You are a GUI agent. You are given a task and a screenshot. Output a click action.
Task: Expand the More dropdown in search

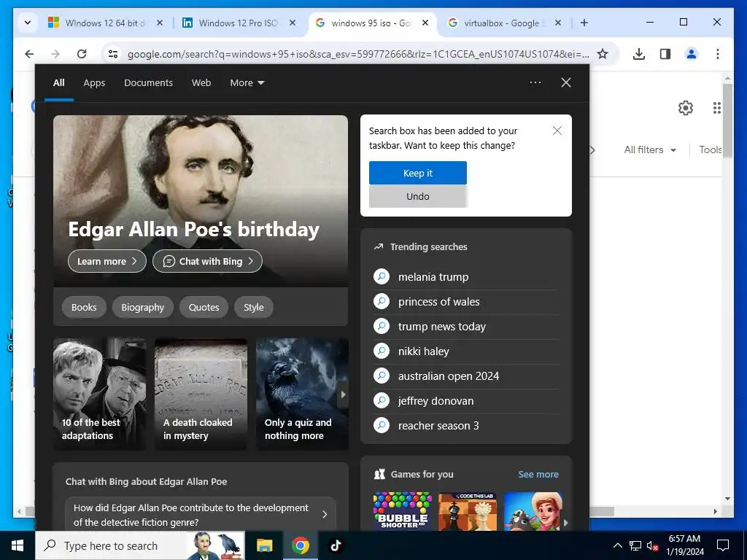coord(247,83)
